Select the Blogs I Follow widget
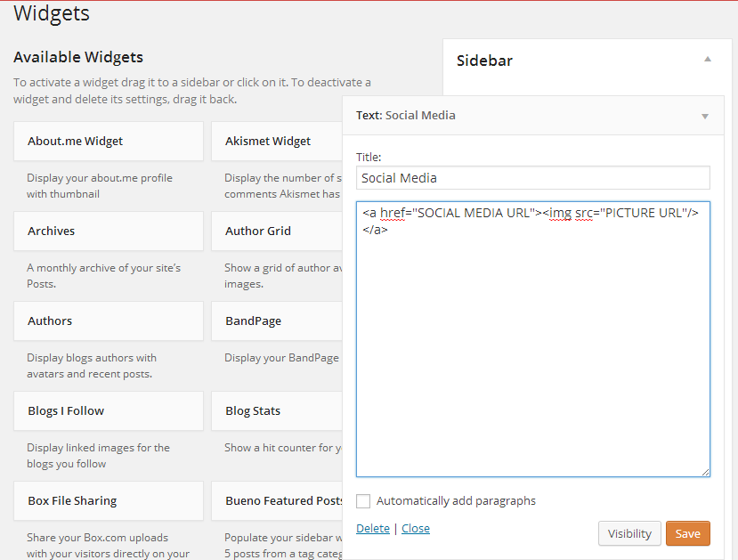 tap(109, 410)
